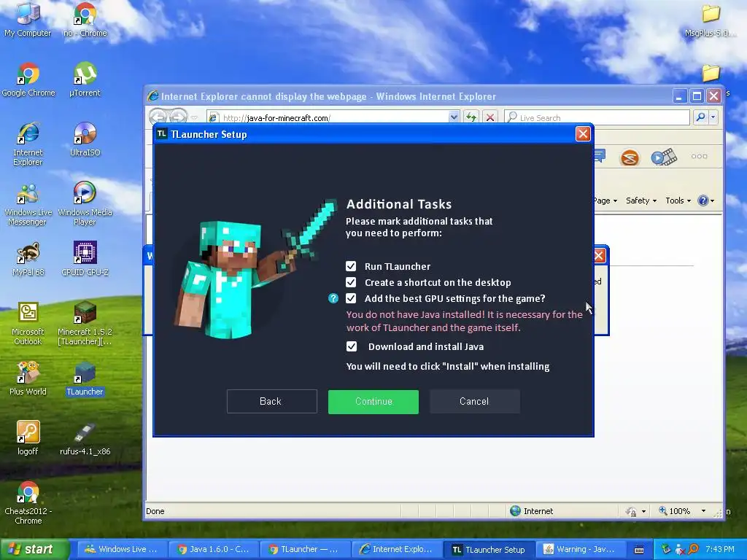
Task: Select the TLauncher desktop shortcut
Action: [85, 379]
